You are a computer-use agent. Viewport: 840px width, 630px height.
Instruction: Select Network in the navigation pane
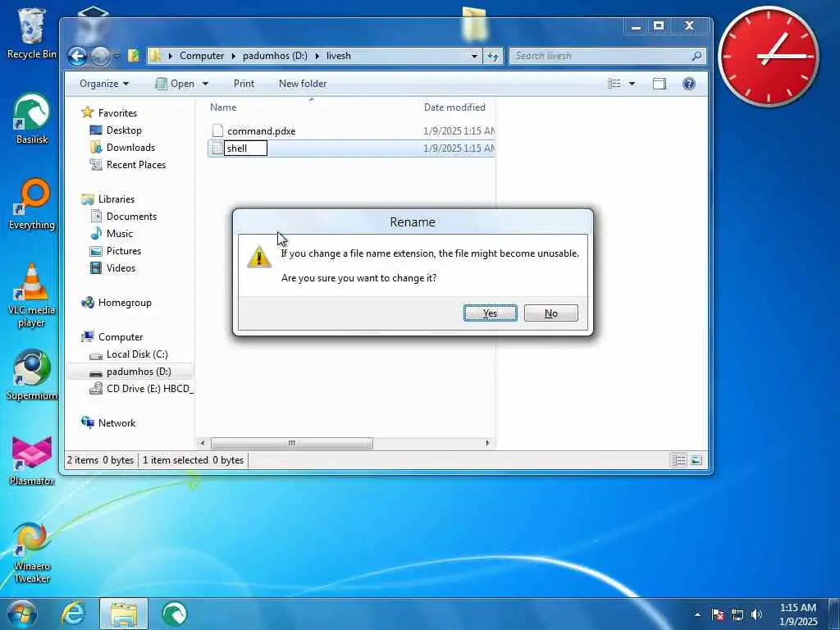point(116,423)
